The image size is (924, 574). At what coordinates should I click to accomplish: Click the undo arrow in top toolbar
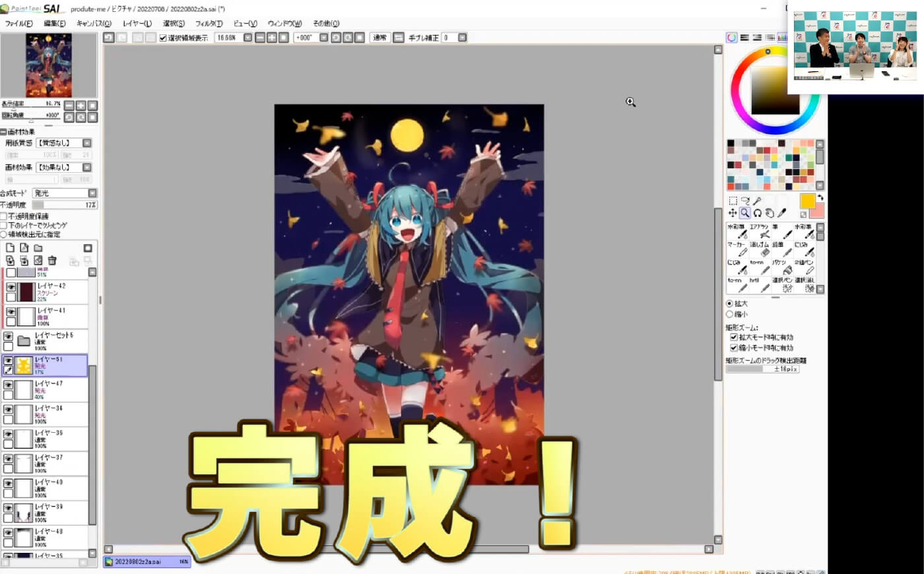(109, 38)
